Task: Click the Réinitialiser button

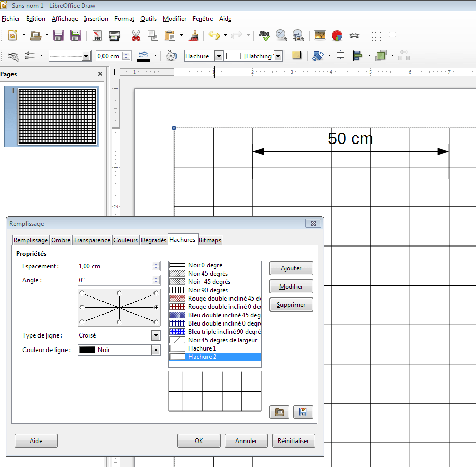Action: pyautogui.click(x=293, y=440)
